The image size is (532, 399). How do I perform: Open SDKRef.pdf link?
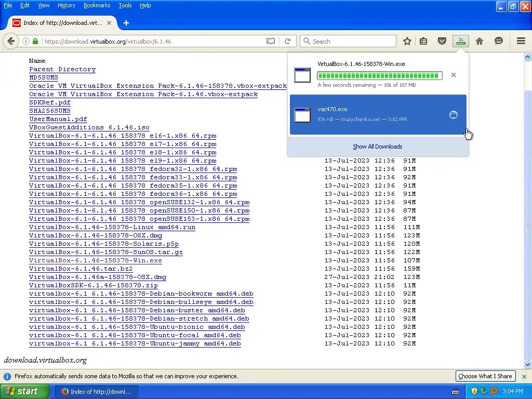[50, 102]
